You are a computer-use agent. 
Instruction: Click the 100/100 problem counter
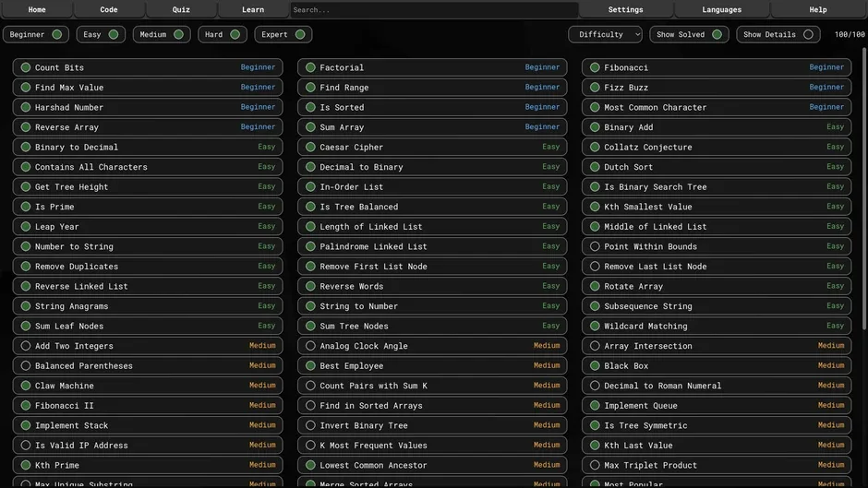click(850, 34)
